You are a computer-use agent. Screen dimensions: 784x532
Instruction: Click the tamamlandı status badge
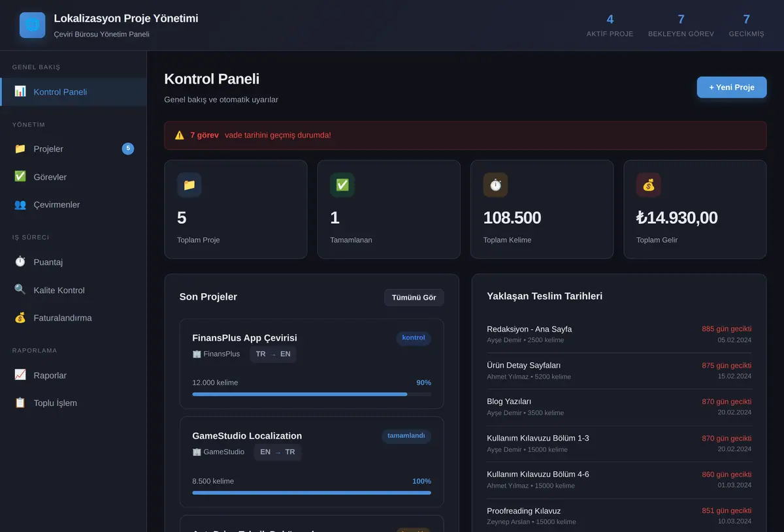[406, 436]
